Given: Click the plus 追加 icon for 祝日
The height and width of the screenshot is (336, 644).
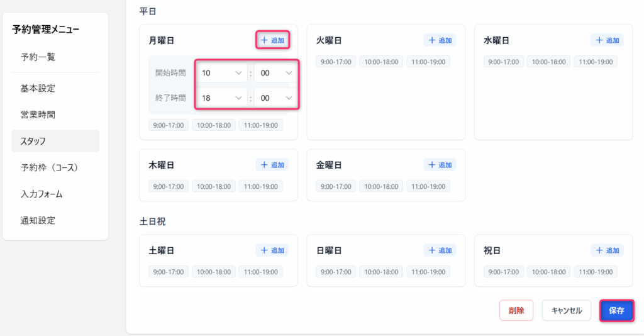Looking at the screenshot, I should tap(607, 250).
